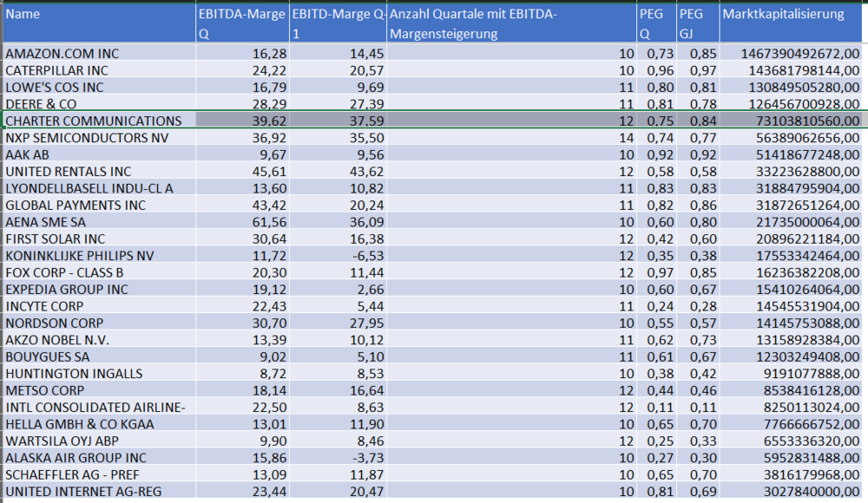
Task: Select the CHARTER COMMUNICATIONS cell
Action: click(99, 121)
